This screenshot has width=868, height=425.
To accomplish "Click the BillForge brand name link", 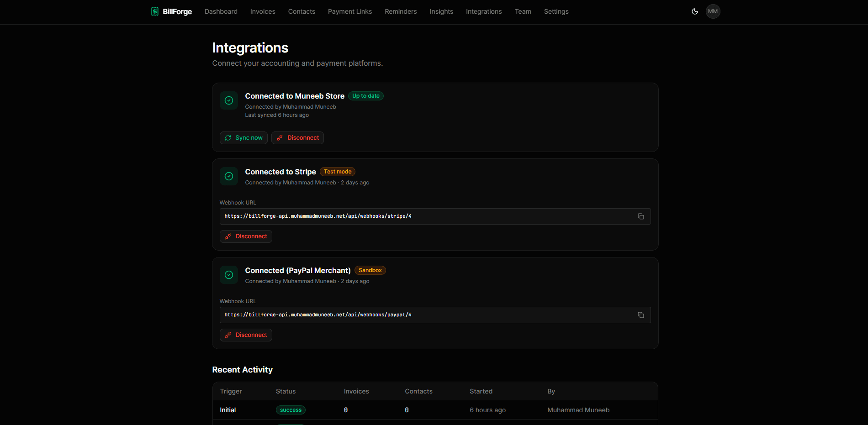I will (x=177, y=11).
